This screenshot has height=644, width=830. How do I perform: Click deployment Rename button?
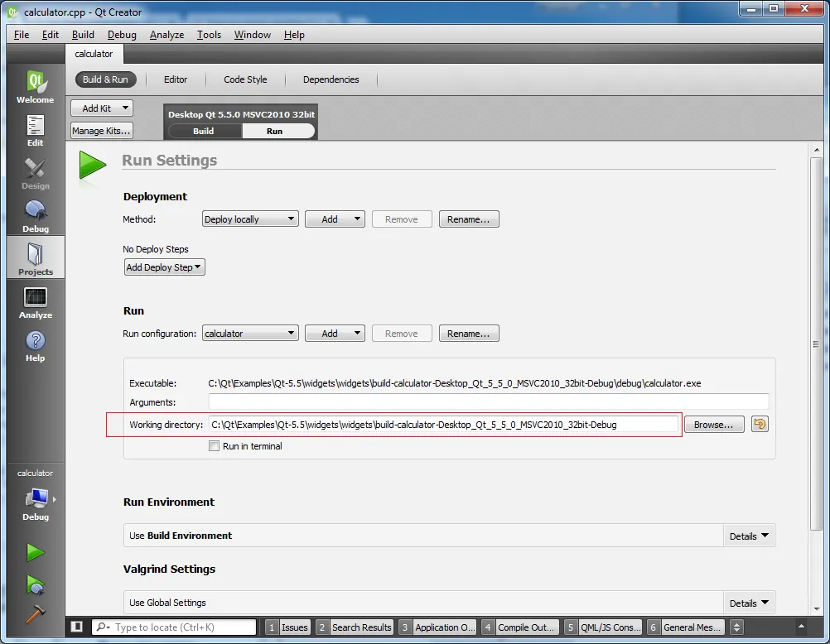pos(469,219)
